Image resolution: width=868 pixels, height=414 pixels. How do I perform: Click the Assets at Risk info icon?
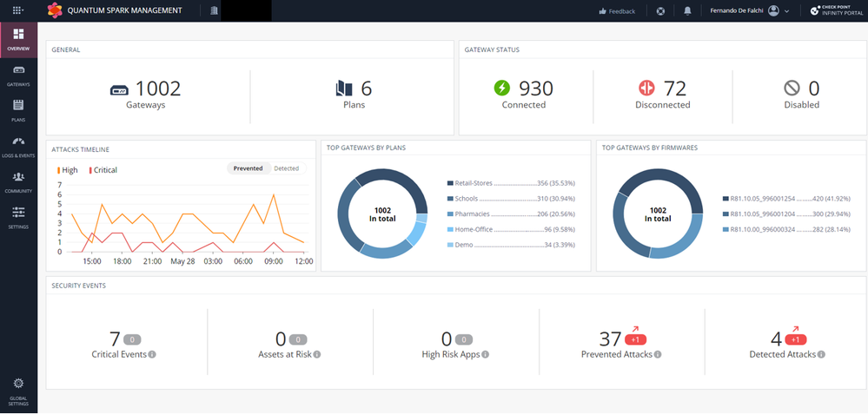(317, 354)
